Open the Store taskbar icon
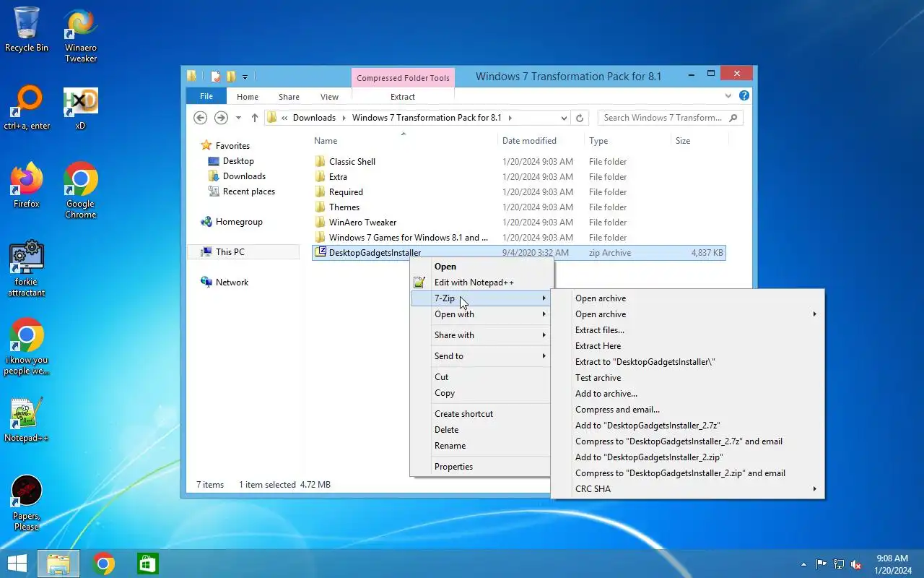This screenshot has height=578, width=924. click(147, 564)
